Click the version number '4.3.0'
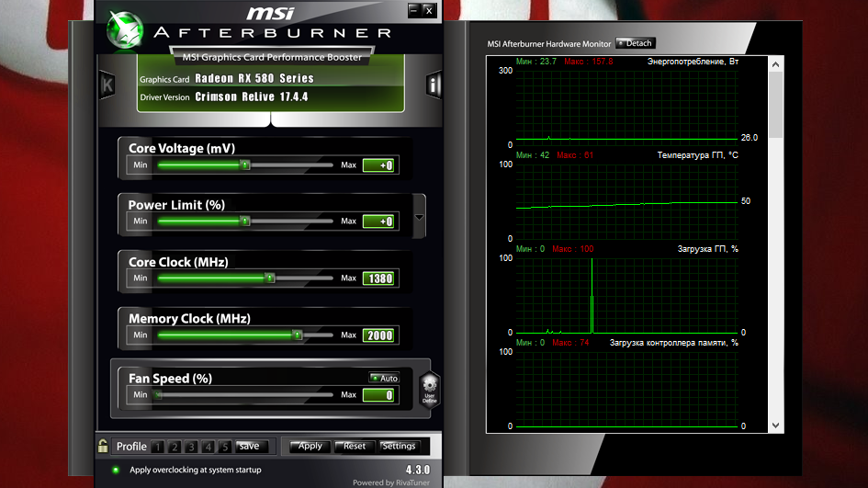This screenshot has height=488, width=868. coord(417,470)
